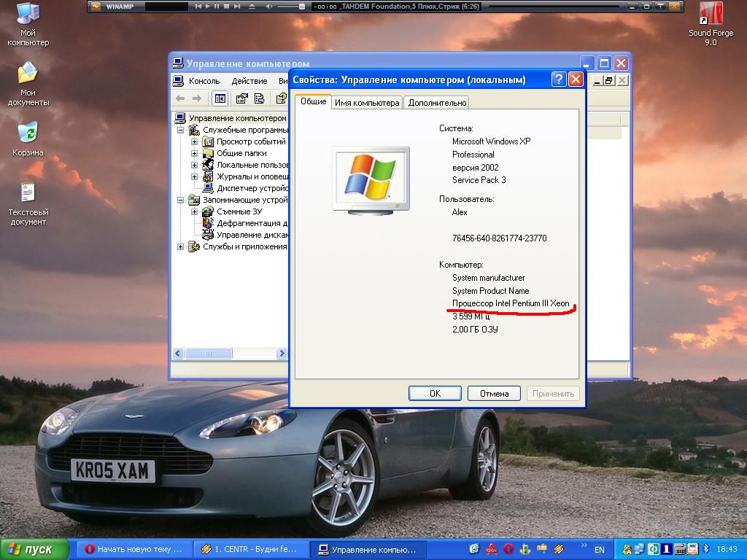Viewport: 747px width, 560px height.
Task: Adjust the Winamp volume slider
Action: tap(302, 7)
